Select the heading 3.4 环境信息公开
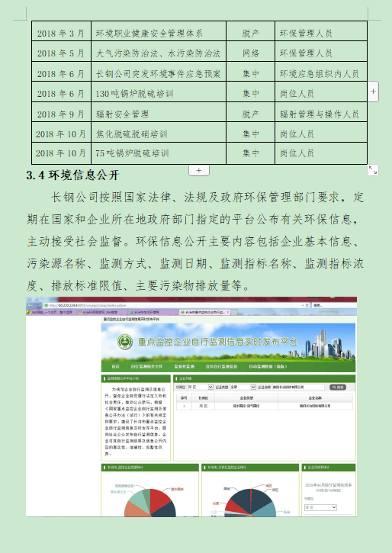 pos(73,175)
